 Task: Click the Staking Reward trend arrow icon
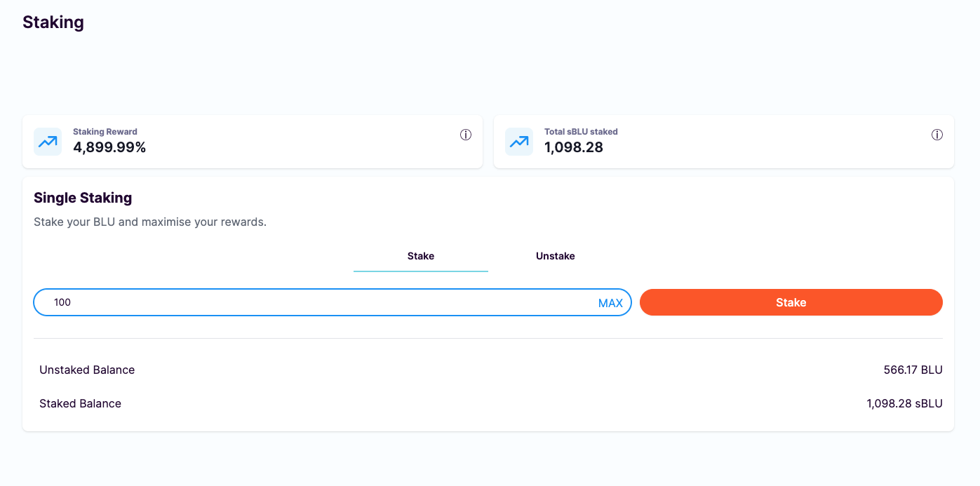[48, 142]
